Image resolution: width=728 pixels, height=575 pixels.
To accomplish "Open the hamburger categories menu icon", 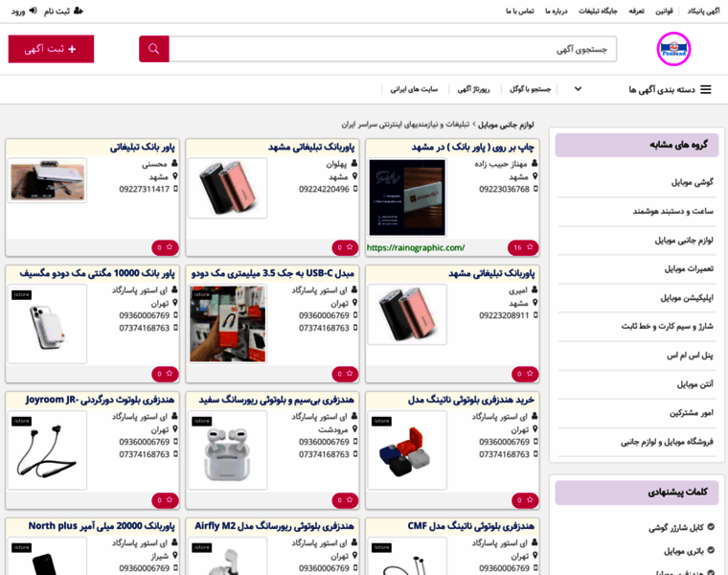I will pos(706,89).
